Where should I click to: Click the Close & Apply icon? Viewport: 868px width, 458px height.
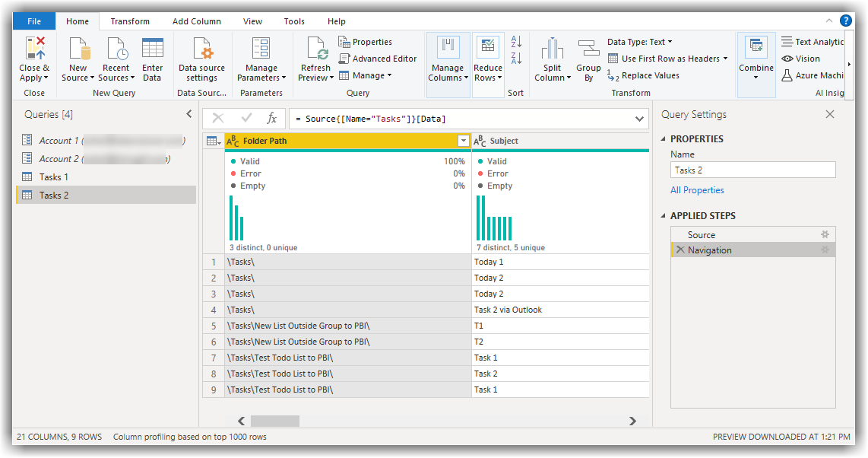coord(35,48)
